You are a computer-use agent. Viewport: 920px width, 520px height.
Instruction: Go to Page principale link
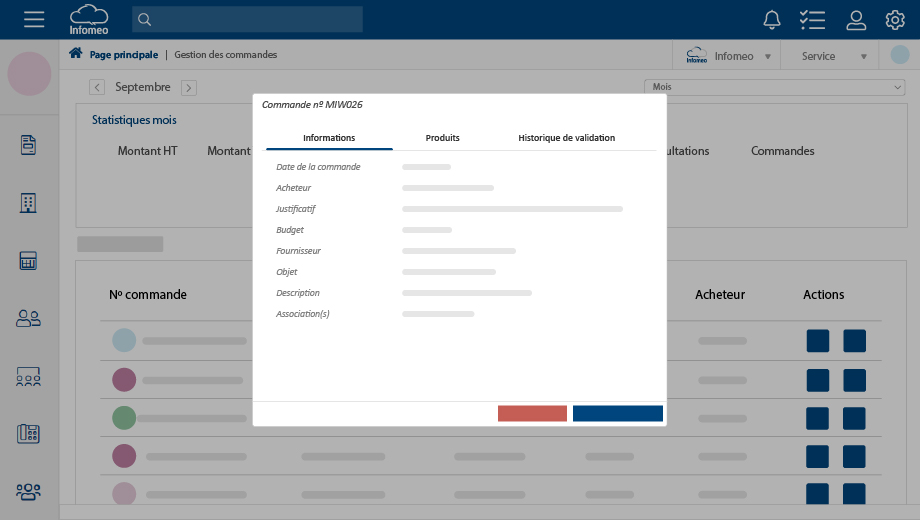click(x=124, y=55)
